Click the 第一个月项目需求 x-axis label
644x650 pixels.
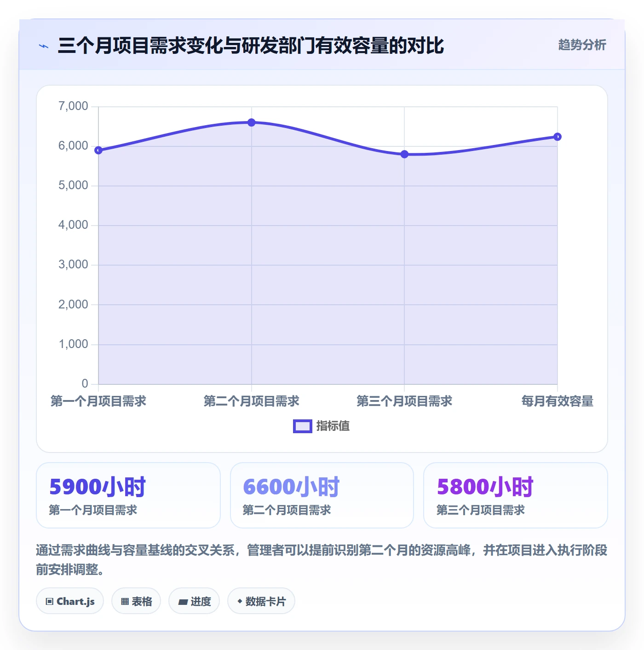tap(98, 401)
